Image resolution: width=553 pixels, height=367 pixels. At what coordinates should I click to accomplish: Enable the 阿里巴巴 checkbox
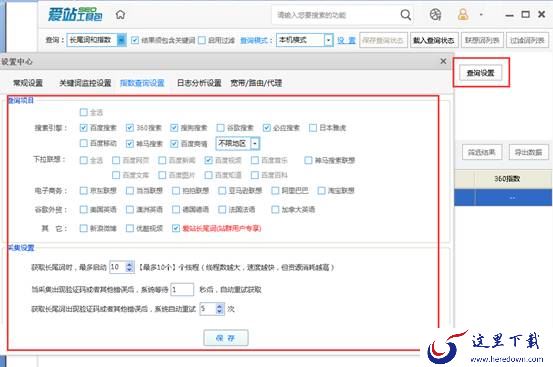coord(275,191)
